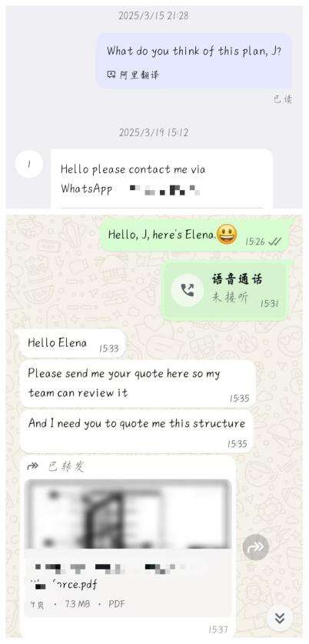Open the blurred PDF preview thumbnail
This screenshot has width=309, height=644.
(x=128, y=514)
